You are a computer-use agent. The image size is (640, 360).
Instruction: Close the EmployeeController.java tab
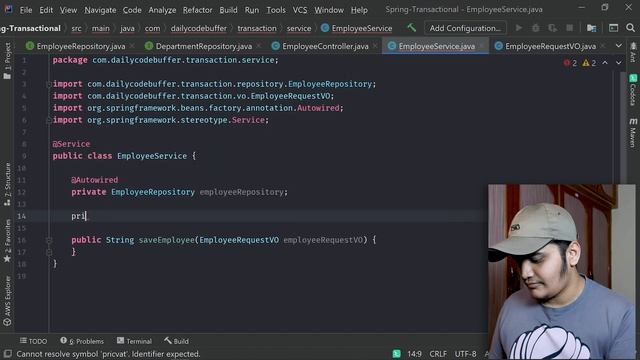[375, 46]
